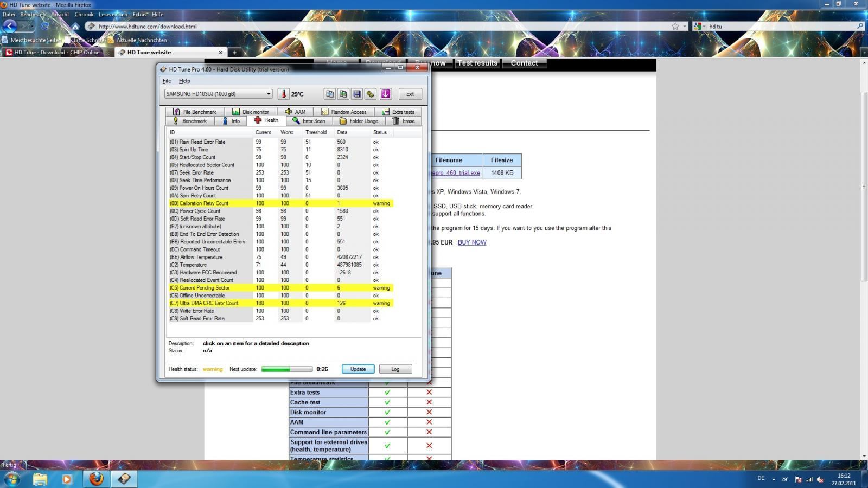Click the Firefox taskbar icon
The image size is (868, 488).
click(x=97, y=479)
